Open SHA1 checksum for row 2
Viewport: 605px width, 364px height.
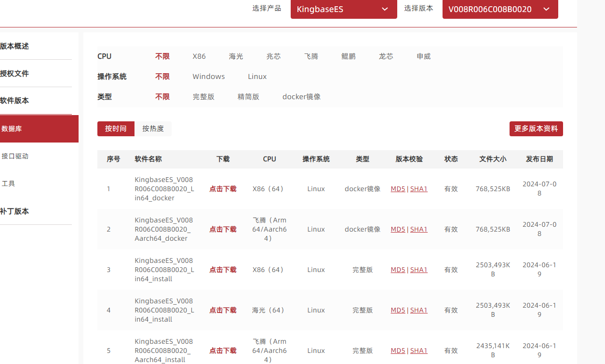click(419, 229)
